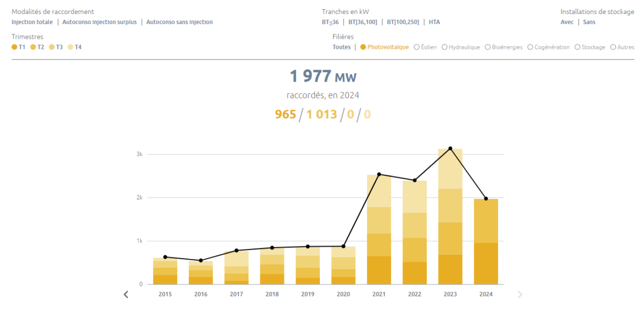
Task: Select the HTA tranche filter
Action: [434, 22]
